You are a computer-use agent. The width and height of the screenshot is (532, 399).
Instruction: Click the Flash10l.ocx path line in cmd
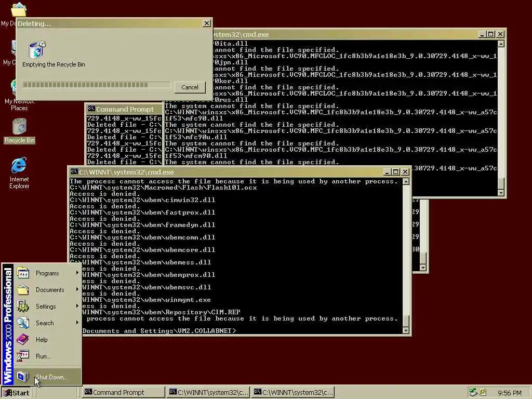(x=163, y=188)
